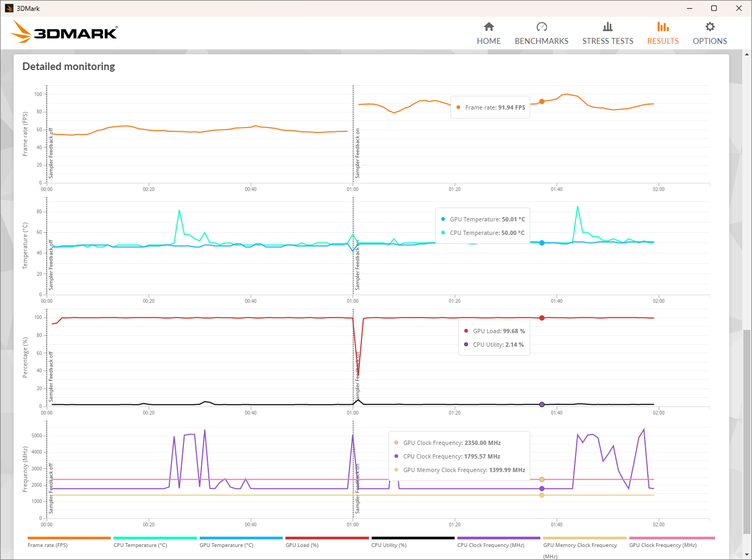The width and height of the screenshot is (752, 560).
Task: Click the orange frame rate data point
Action: (x=541, y=101)
